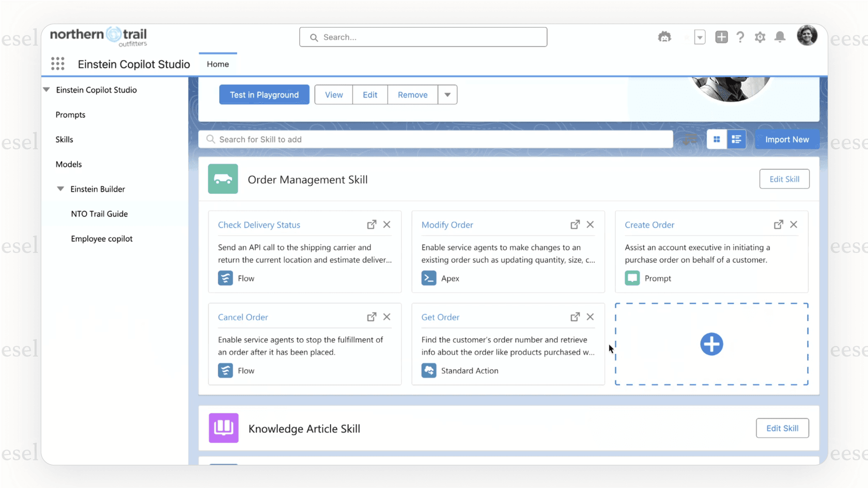The width and height of the screenshot is (868, 488).
Task: Click the Flow icon on Check Delivery Status
Action: 225,278
